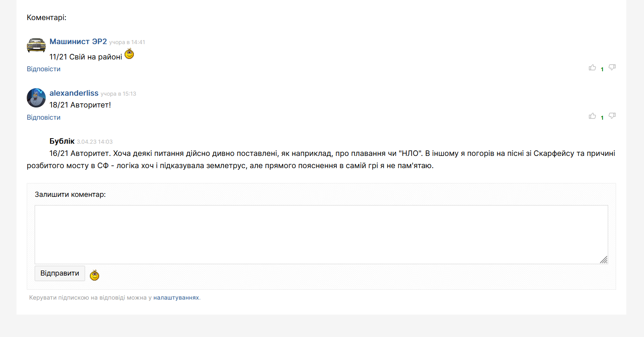
Task: Give thumbs up to alexanderliss comment
Action: 592,116
